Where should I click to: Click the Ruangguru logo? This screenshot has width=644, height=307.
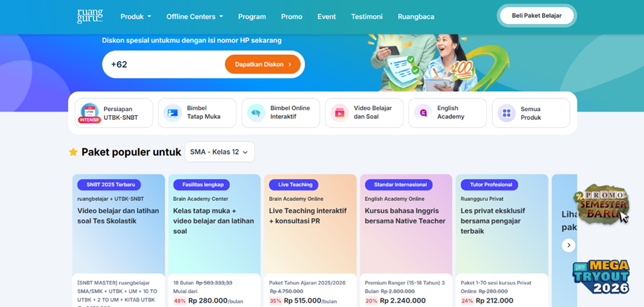pos(90,16)
